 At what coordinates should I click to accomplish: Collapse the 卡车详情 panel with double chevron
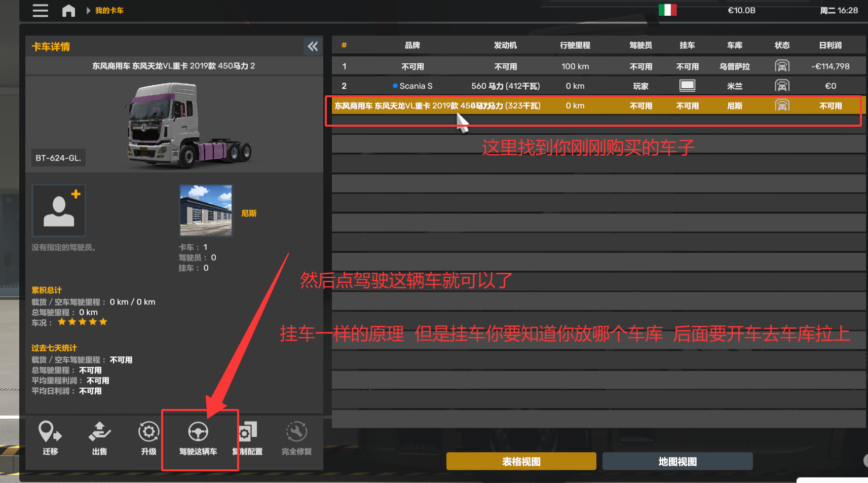[x=313, y=47]
